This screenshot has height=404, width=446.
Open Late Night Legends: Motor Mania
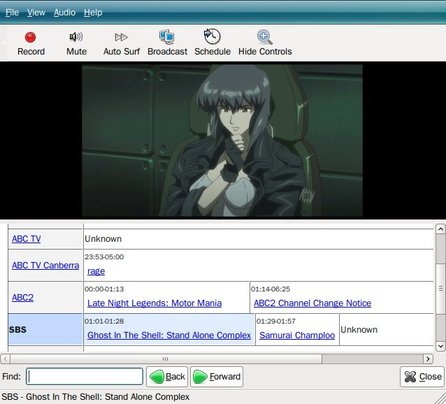pyautogui.click(x=155, y=303)
